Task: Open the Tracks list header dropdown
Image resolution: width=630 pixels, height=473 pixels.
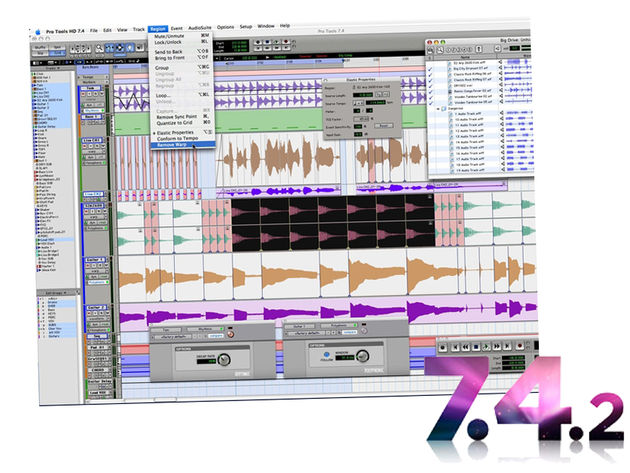Action: coord(53,68)
